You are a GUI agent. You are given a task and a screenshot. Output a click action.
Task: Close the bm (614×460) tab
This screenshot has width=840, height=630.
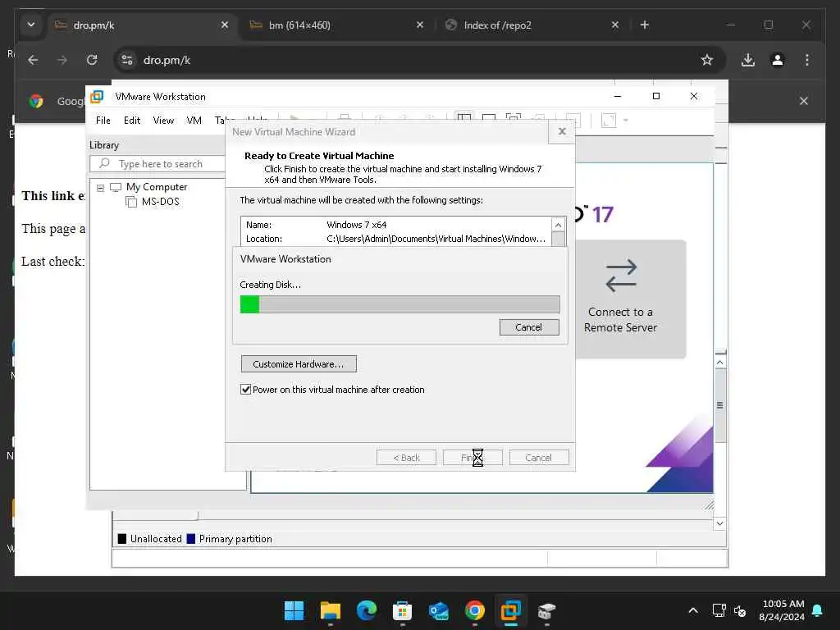coord(420,25)
